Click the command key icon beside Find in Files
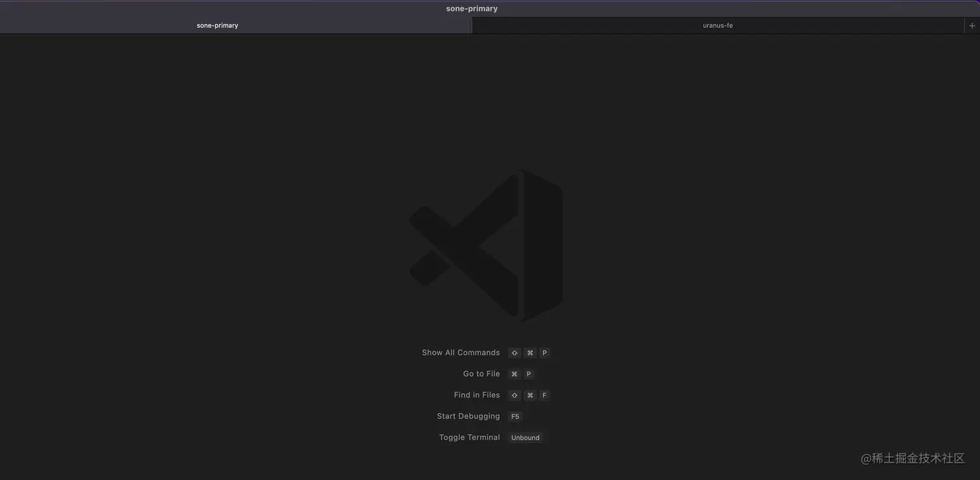Screen dimensions: 980x480 (x=530, y=395)
